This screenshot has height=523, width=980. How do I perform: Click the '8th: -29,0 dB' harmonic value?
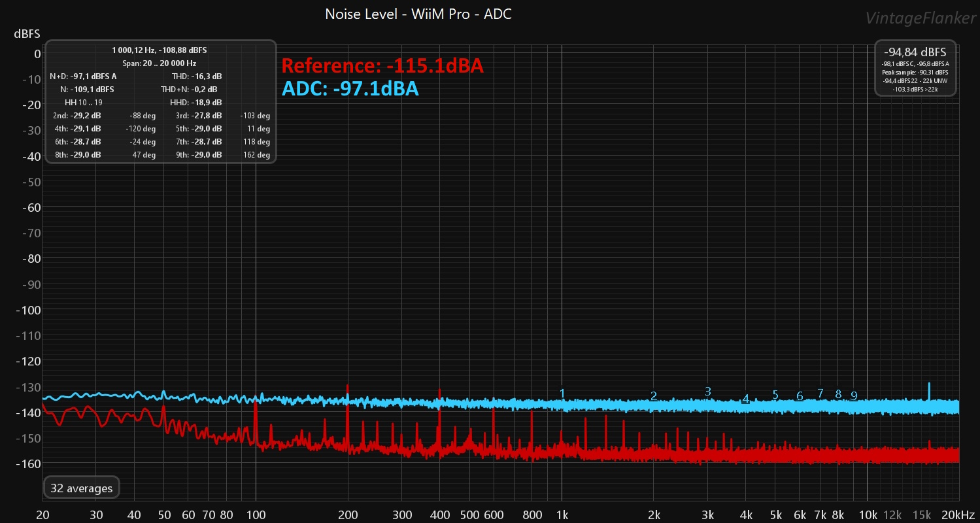77,155
